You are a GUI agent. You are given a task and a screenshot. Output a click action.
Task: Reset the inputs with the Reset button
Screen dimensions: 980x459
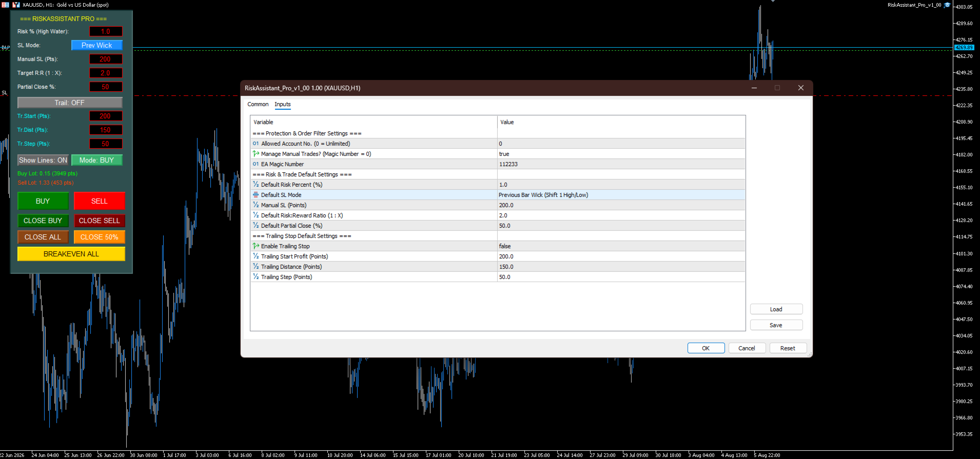[x=788, y=348]
